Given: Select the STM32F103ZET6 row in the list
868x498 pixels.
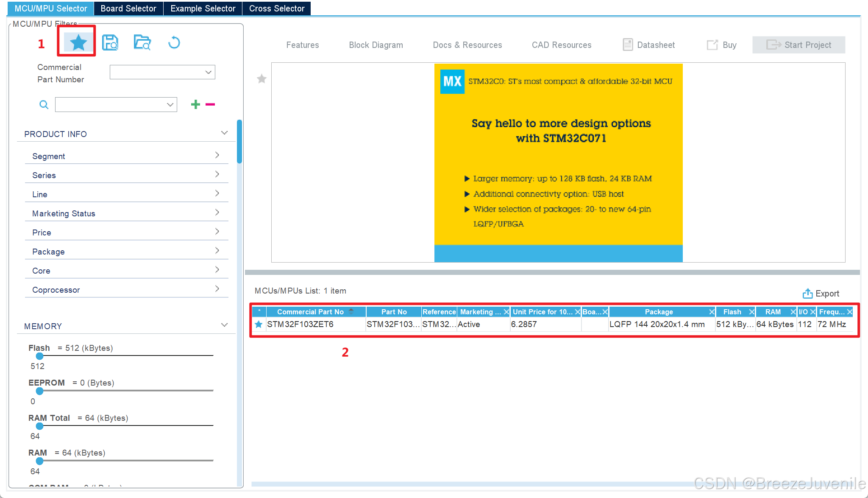Looking at the screenshot, I should 300,325.
